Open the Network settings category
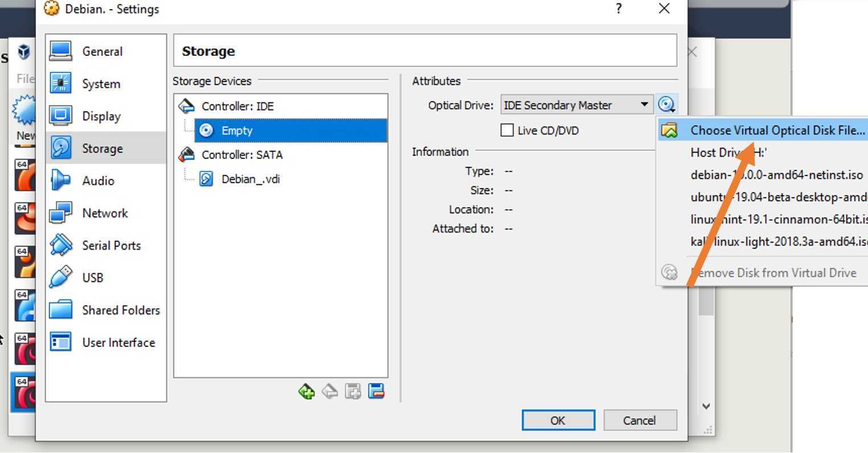The image size is (868, 453). pyautogui.click(x=106, y=213)
